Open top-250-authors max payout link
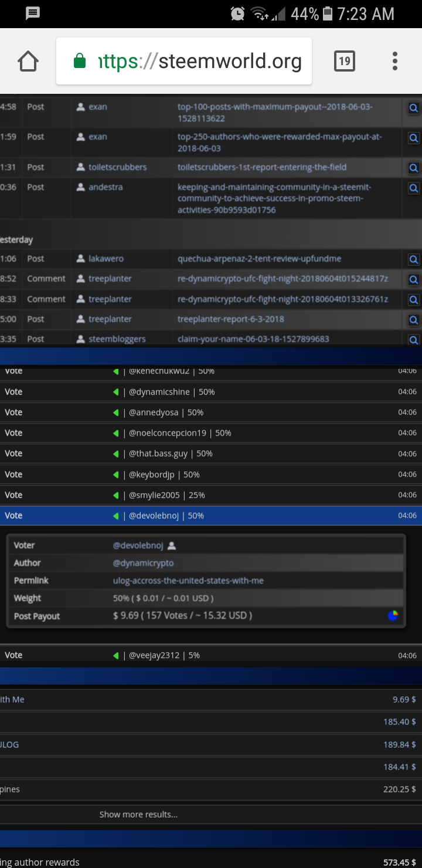 pos(280,143)
